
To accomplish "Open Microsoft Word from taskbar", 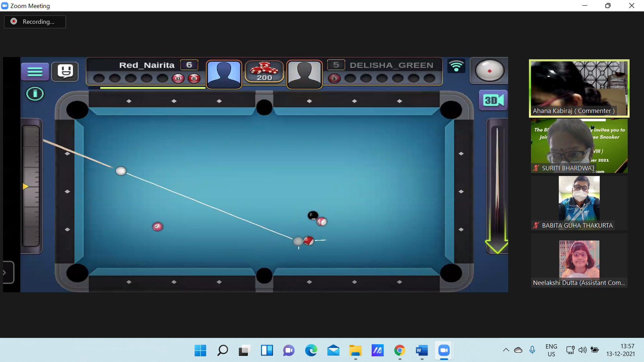I will coord(421,351).
